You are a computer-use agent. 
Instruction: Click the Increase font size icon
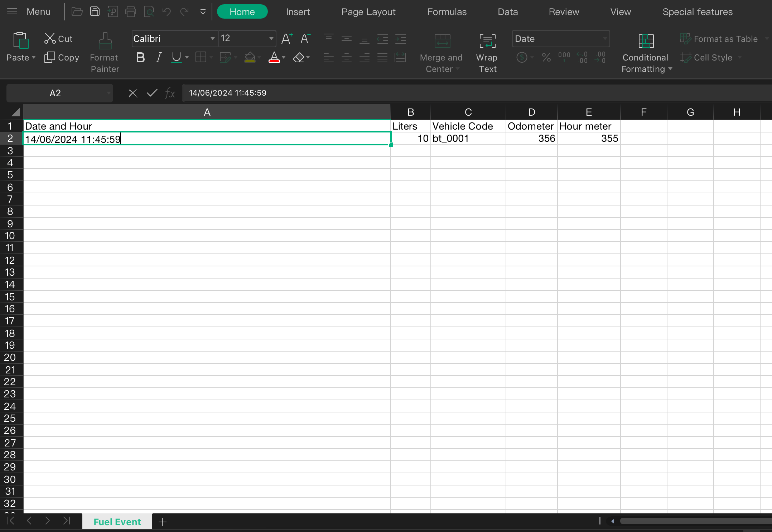(286, 39)
